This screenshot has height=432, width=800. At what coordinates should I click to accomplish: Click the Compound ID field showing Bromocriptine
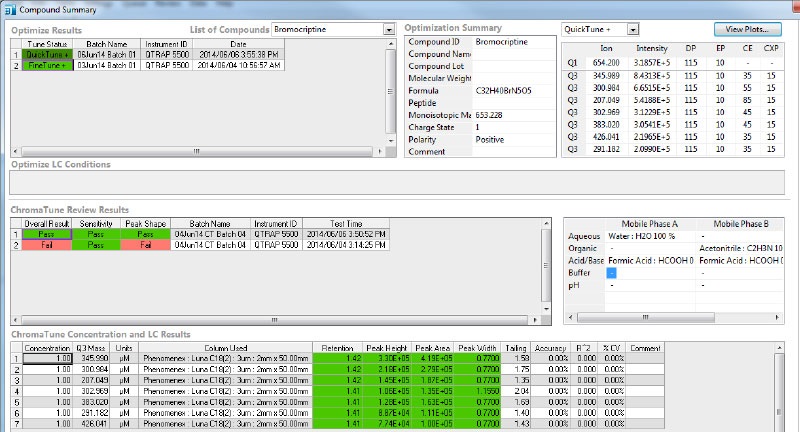tap(514, 42)
